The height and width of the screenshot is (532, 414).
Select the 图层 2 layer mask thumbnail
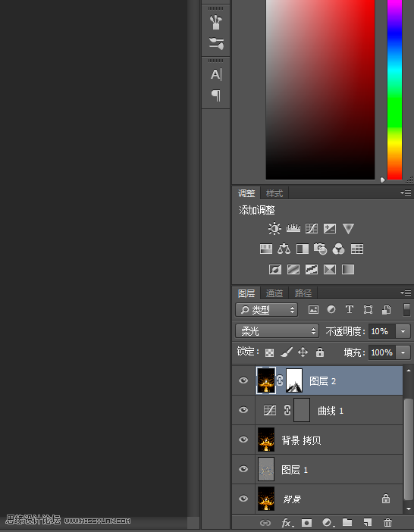click(294, 380)
